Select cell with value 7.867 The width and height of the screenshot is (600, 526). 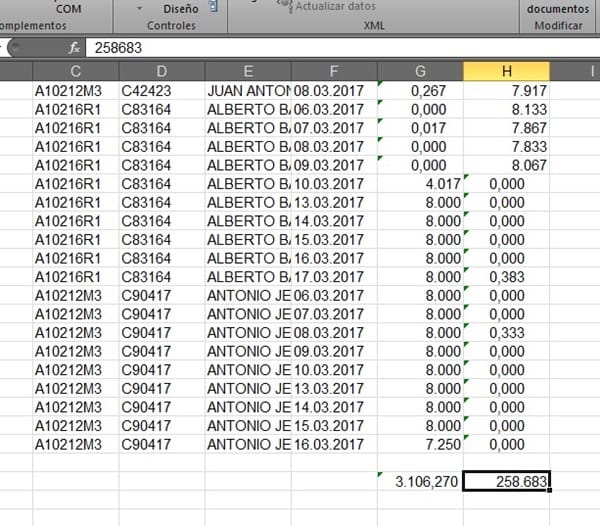point(506,128)
